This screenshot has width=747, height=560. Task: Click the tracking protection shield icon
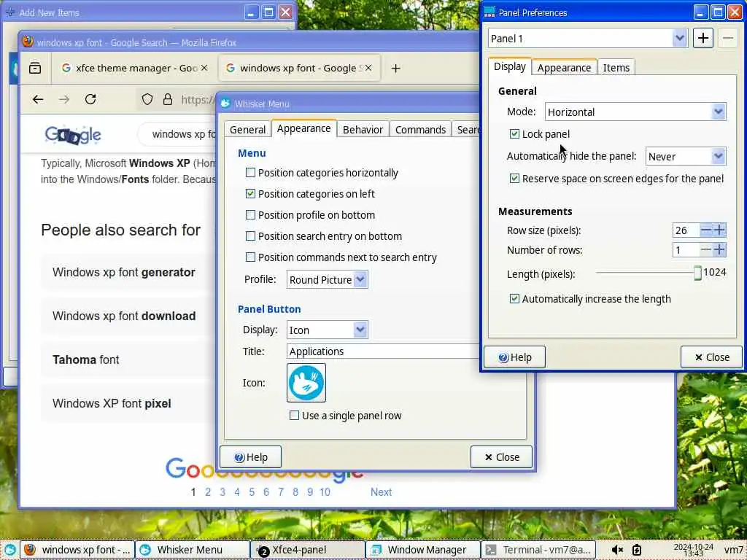pos(147,99)
